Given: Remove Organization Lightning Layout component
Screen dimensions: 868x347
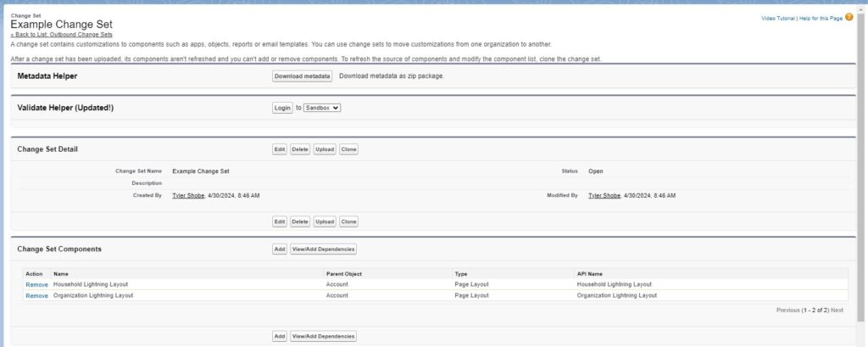Looking at the screenshot, I should pyautogui.click(x=37, y=296).
